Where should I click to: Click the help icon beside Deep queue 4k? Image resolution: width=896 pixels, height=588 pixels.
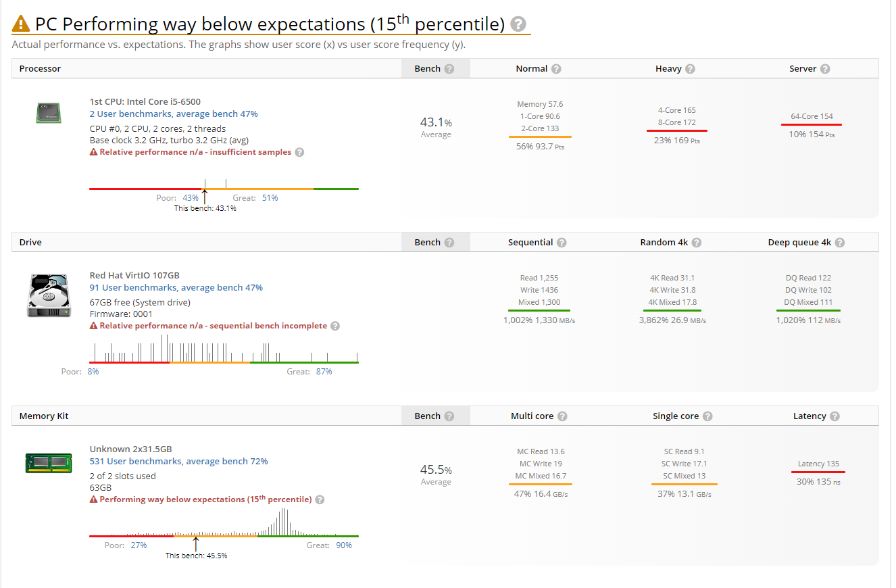click(840, 243)
